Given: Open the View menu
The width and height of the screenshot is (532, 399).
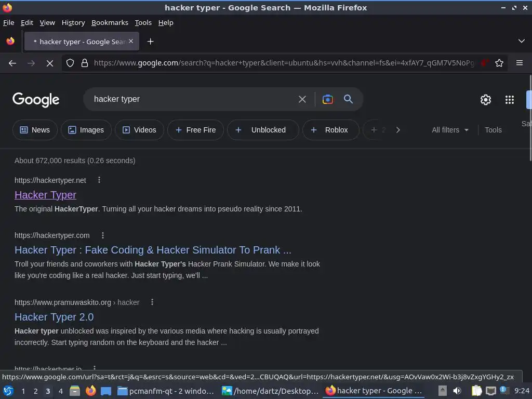Looking at the screenshot, I should point(47,22).
